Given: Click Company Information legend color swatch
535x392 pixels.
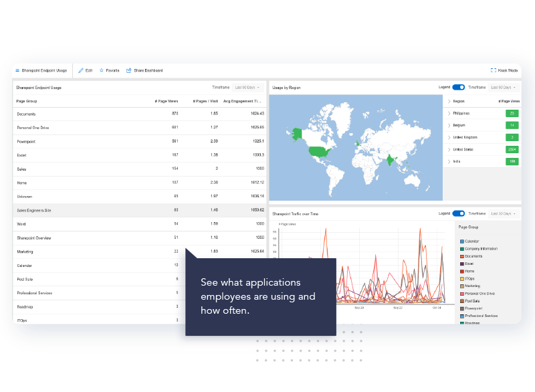Looking at the screenshot, I should [x=462, y=249].
